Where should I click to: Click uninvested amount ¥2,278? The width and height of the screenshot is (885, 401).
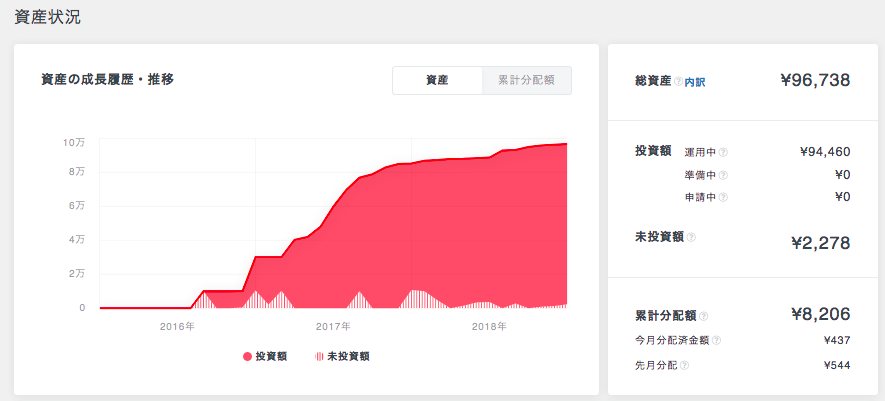pyautogui.click(x=821, y=243)
